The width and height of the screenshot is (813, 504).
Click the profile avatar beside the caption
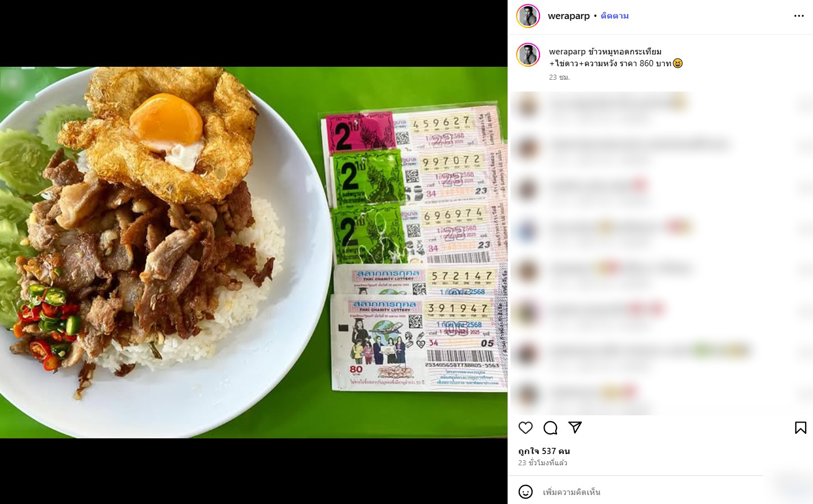pyautogui.click(x=528, y=55)
